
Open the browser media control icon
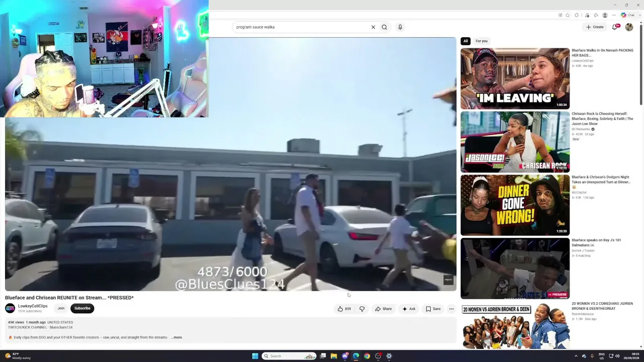pos(586,15)
